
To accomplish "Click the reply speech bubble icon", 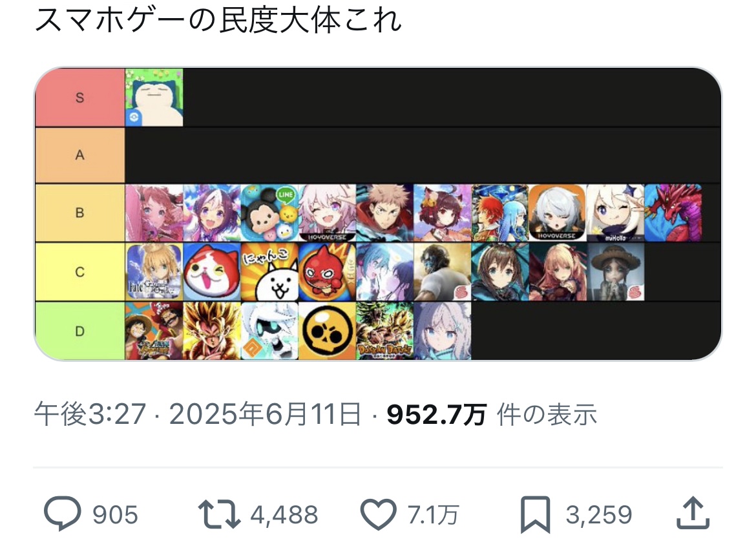I will click(62, 514).
